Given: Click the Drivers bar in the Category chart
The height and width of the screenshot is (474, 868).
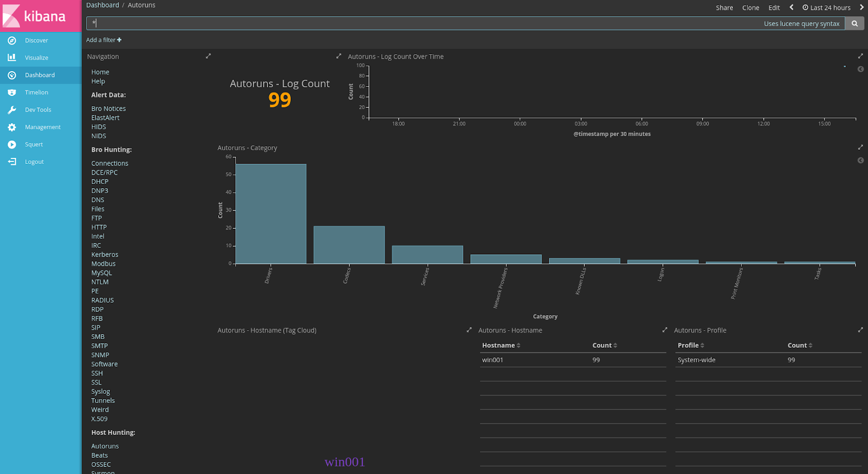Looking at the screenshot, I should click(x=271, y=214).
